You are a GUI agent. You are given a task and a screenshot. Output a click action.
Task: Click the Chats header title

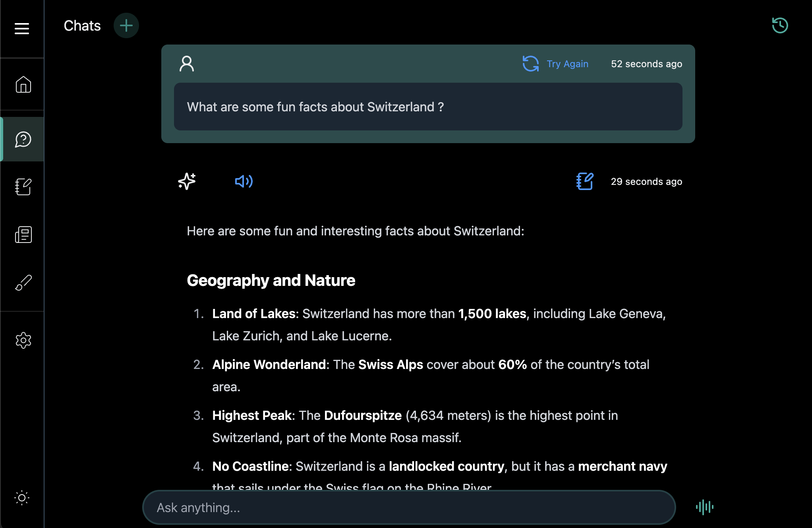tap(82, 26)
